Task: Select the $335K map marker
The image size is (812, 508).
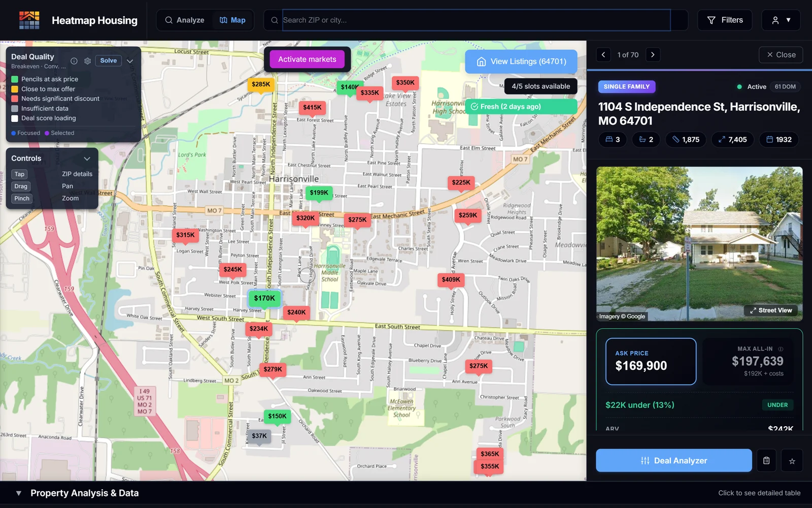Action: coord(370,93)
